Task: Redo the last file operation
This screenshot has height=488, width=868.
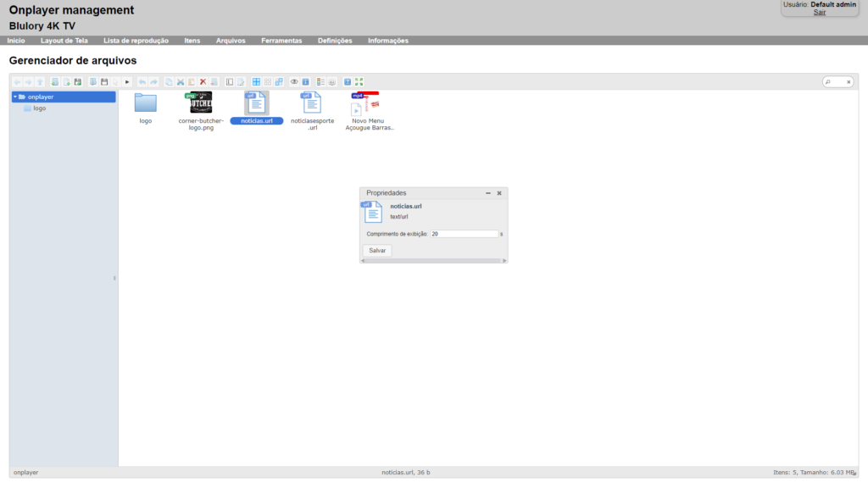Action: 154,82
